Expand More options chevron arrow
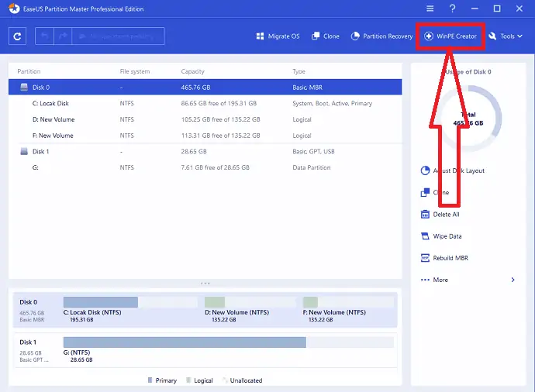Image resolution: width=535 pixels, height=392 pixels. pyautogui.click(x=513, y=280)
